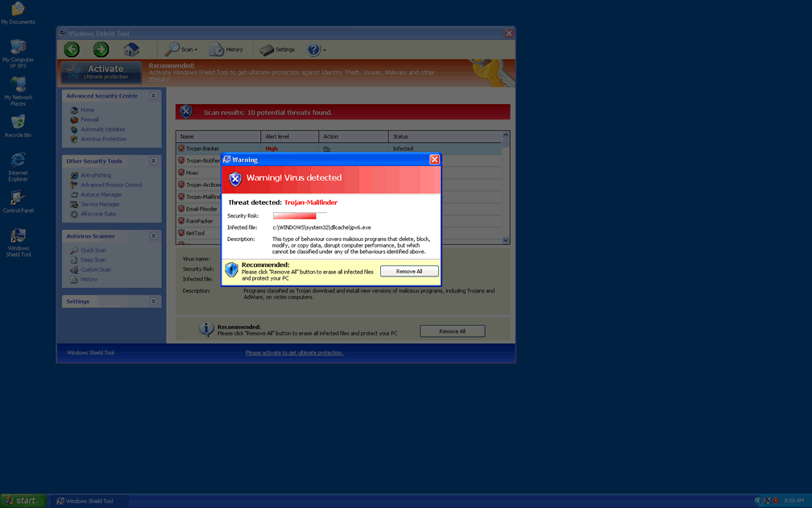This screenshot has height=508, width=812.
Task: Click the green back arrow icon
Action: point(72,50)
